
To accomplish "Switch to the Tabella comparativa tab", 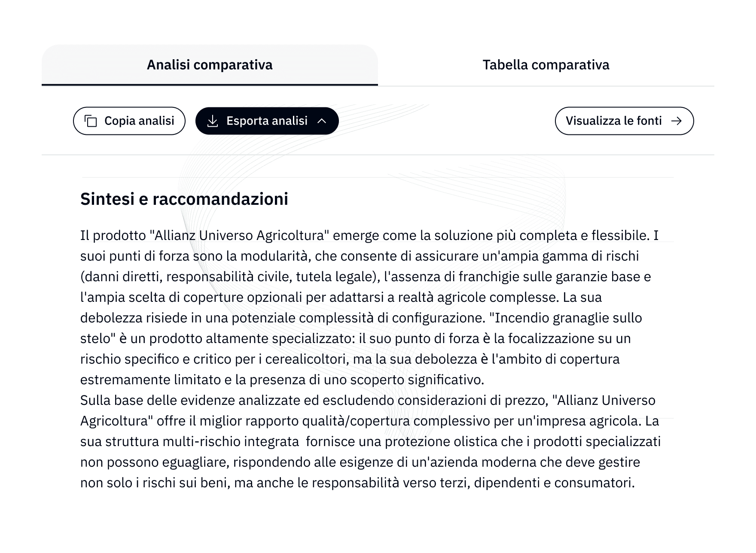I will pos(546,65).
